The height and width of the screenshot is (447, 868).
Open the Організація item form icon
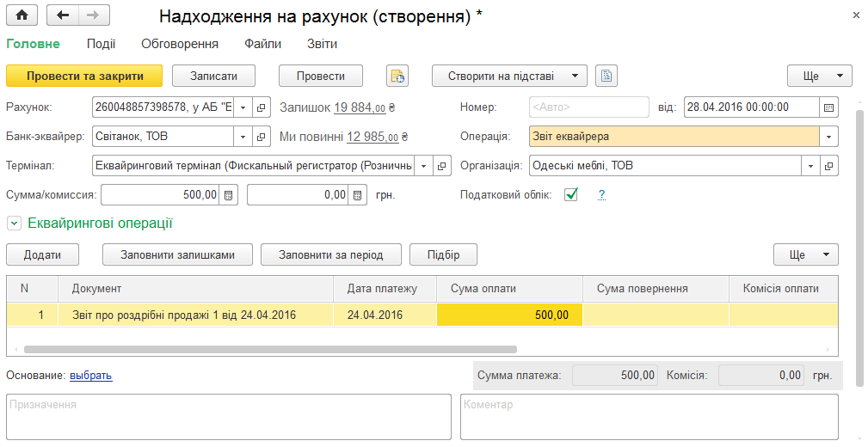828,165
